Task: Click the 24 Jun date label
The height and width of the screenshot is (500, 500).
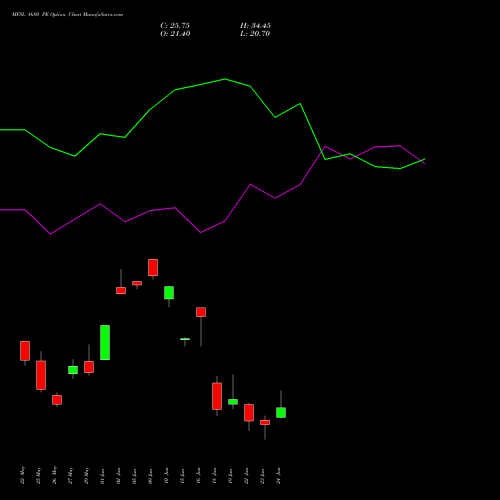Action: coord(278,476)
